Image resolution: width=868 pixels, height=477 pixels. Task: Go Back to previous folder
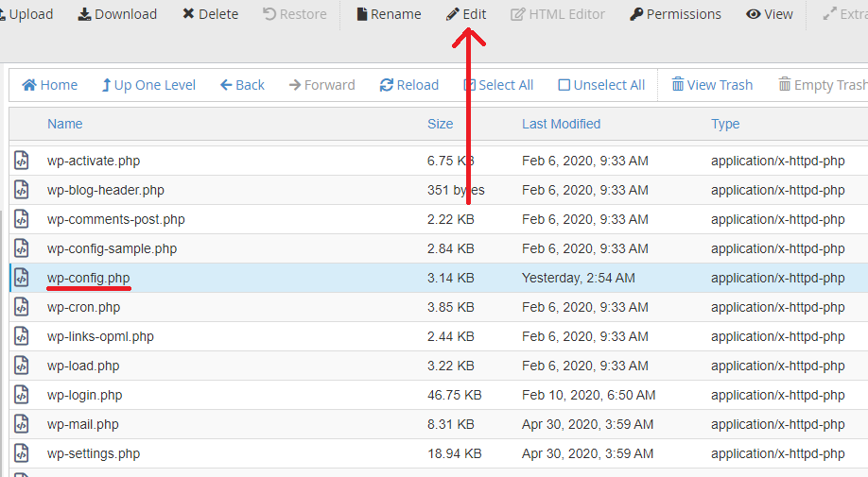(242, 85)
